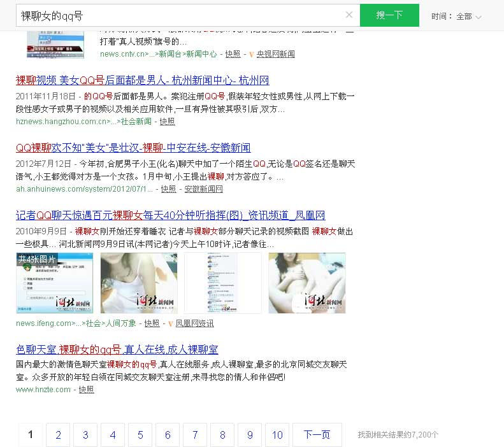Click the 2010年9月9日 date text
504x447 pixels.
(x=41, y=231)
